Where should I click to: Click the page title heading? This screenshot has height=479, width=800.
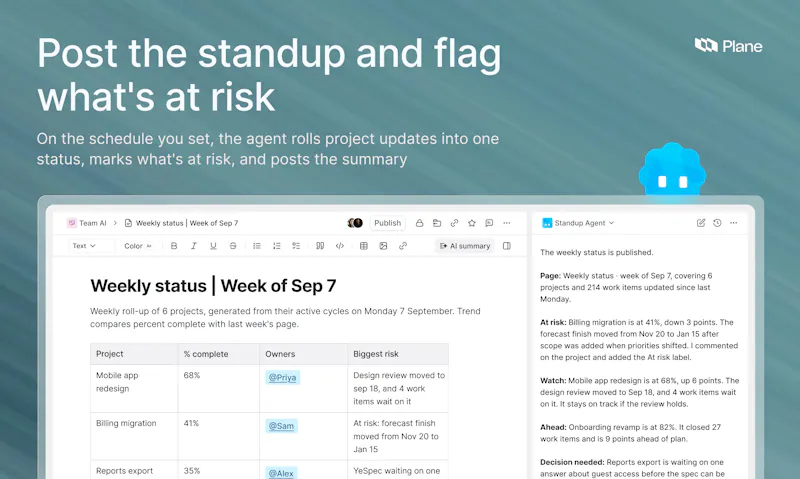(x=213, y=286)
